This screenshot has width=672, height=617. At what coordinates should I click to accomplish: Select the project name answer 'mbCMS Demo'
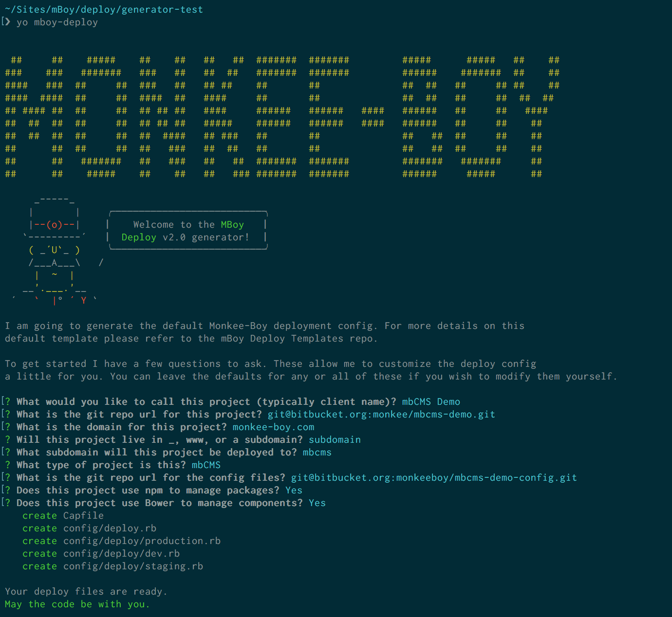tap(431, 402)
